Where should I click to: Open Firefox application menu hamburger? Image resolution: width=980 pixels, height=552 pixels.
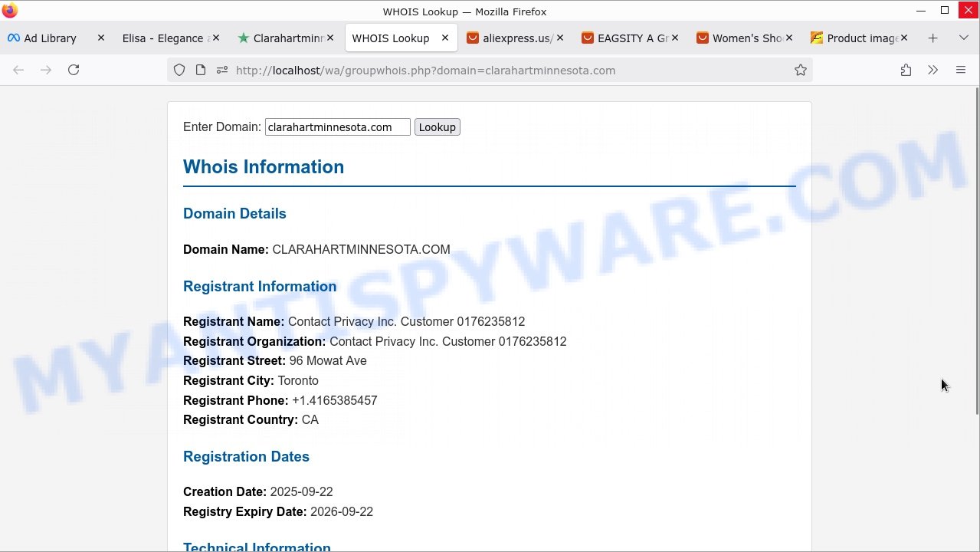pos(961,70)
